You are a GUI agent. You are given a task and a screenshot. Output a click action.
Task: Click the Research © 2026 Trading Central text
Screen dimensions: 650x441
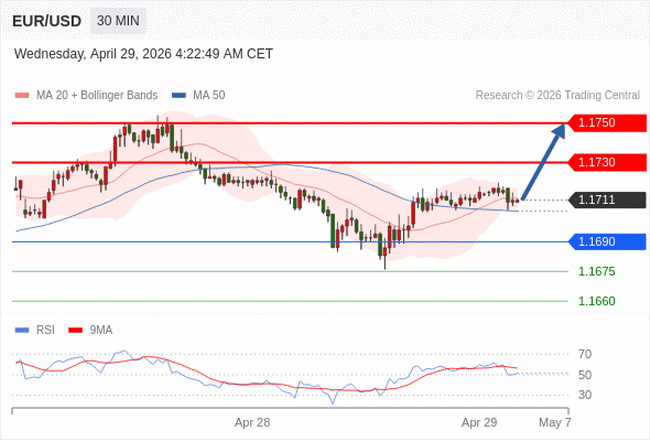(558, 95)
